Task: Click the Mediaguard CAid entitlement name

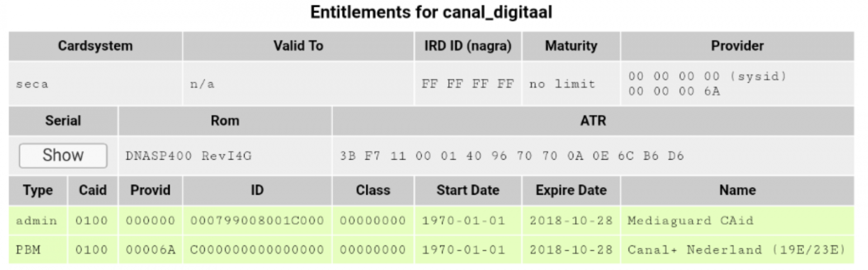Action: pos(690,221)
